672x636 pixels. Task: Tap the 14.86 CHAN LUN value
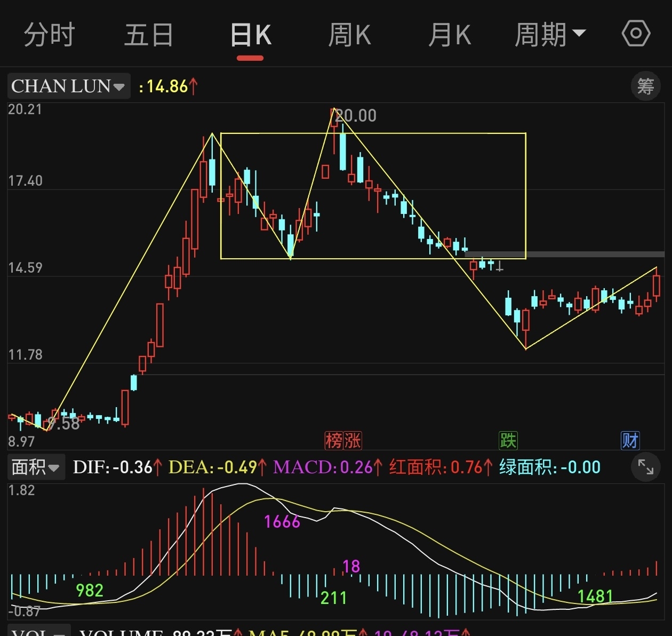(x=167, y=86)
